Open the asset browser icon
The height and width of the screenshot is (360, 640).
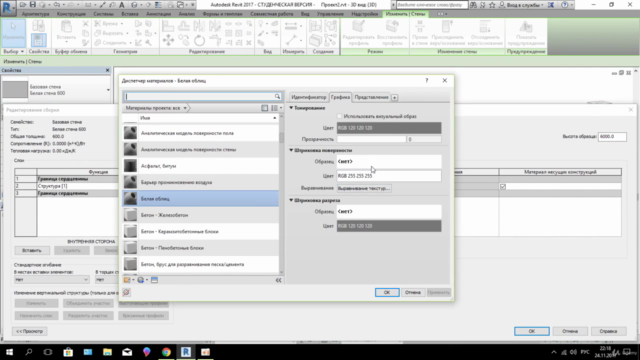coord(154,280)
